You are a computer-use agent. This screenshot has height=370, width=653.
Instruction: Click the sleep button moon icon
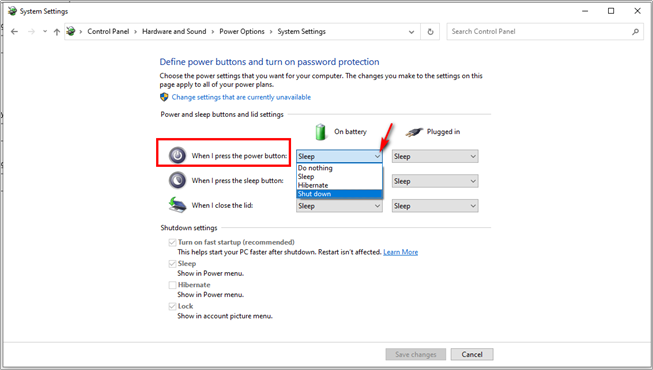[177, 180]
